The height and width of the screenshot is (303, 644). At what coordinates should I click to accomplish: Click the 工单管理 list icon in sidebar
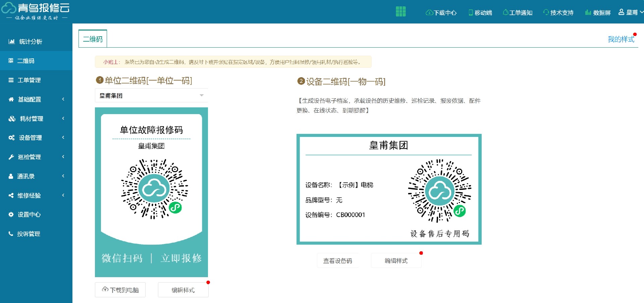coord(11,80)
